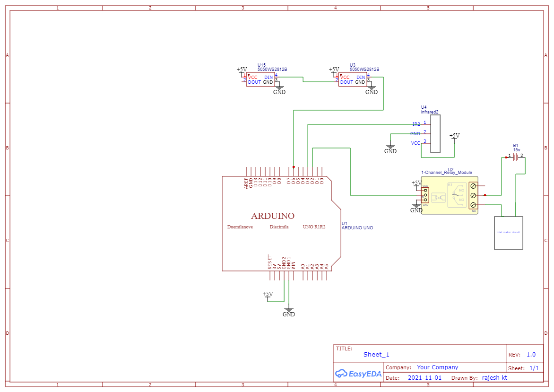Click the DOUT pin label on U3

346,82
